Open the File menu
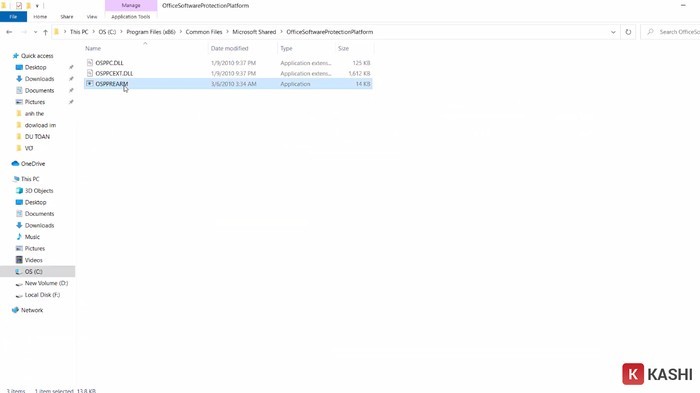700x393 pixels. click(13, 17)
